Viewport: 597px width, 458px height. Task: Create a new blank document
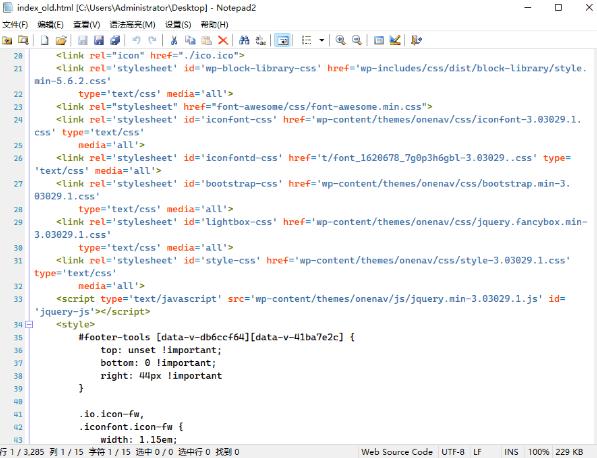[x=45, y=40]
